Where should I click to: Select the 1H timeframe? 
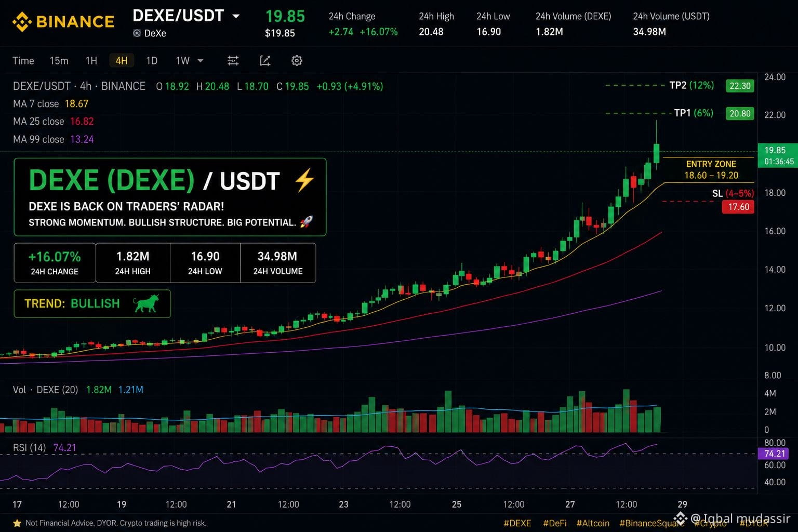(x=91, y=61)
